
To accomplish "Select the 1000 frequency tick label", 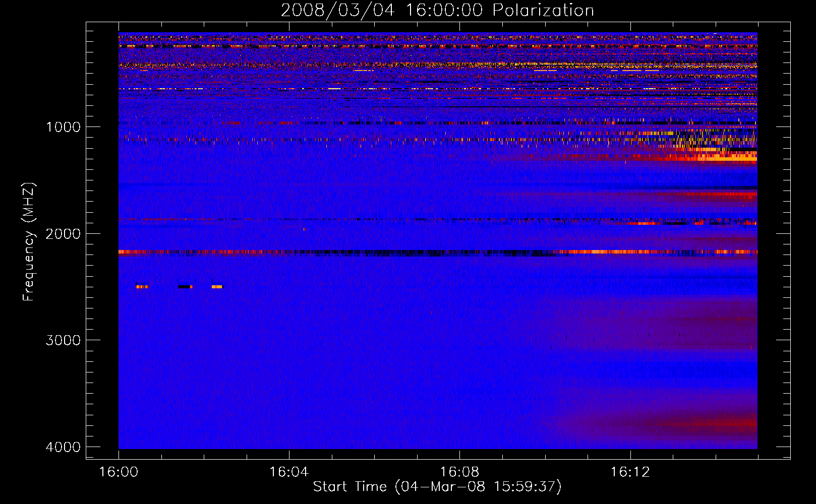I will [63, 127].
